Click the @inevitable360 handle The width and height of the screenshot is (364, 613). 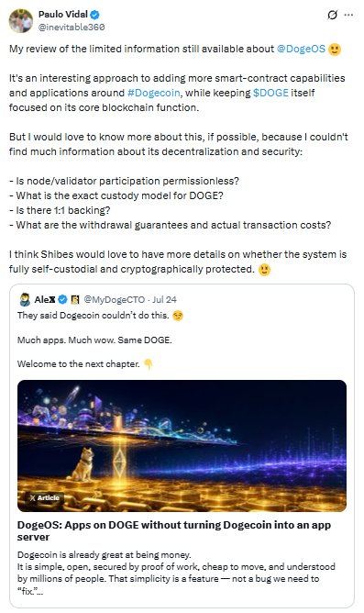72,27
